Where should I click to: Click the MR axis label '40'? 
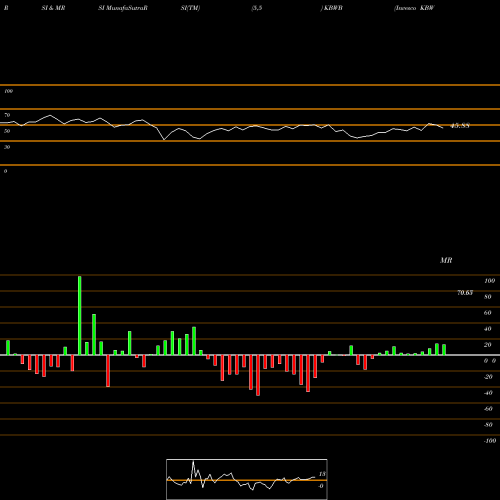tap(488, 329)
